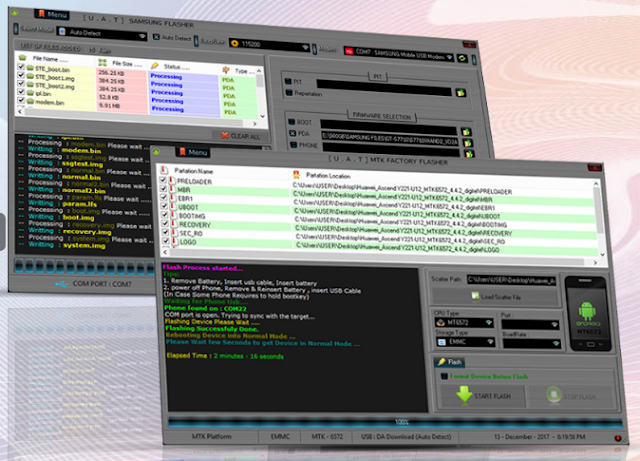Viewport: 640px width, 461px height.
Task: Open Menu in MTK Factory Flasher window
Action: (193, 152)
